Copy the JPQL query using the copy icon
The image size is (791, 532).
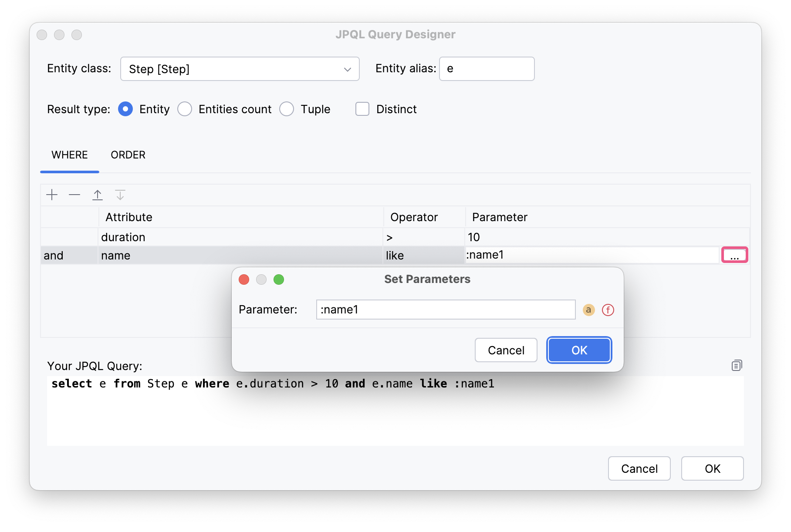coord(736,365)
